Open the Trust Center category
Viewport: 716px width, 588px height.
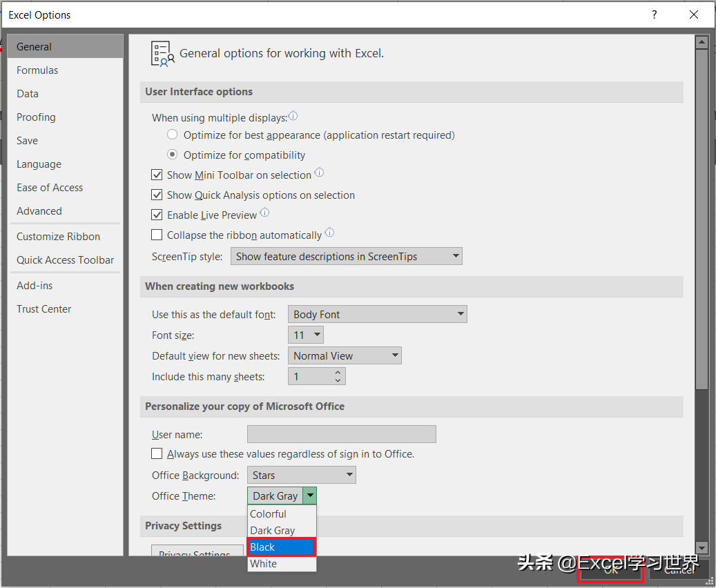[x=66, y=309]
